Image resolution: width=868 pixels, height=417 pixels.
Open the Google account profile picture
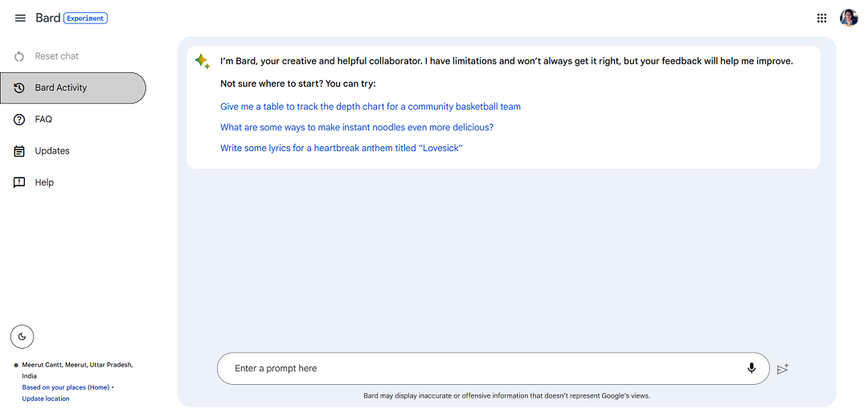tap(849, 18)
